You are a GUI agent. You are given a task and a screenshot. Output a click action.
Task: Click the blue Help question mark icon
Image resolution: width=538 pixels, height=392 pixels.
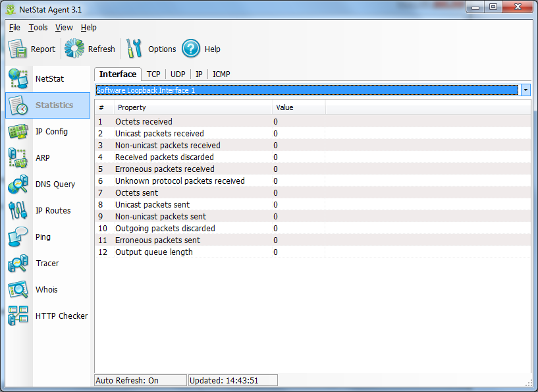[191, 48]
